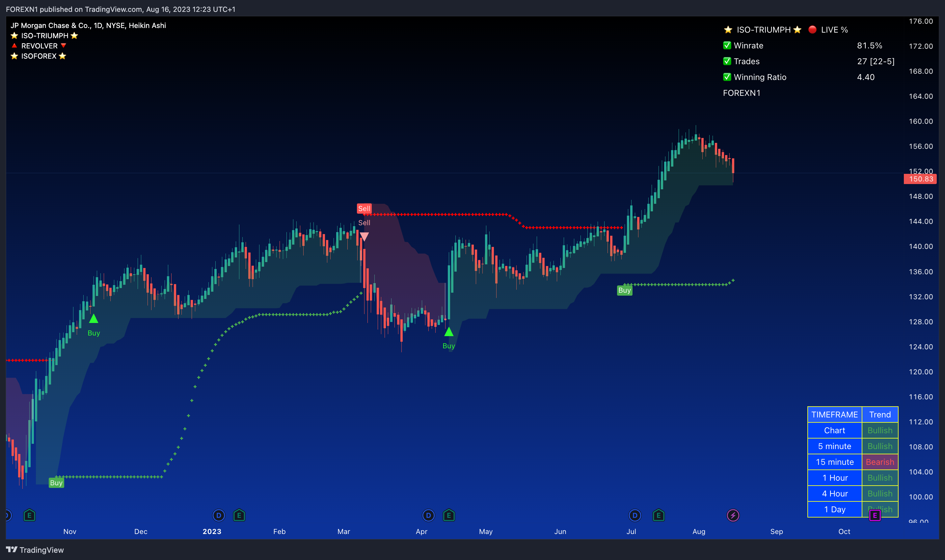Image resolution: width=945 pixels, height=560 pixels.
Task: Click the purple E marker below the trend table
Action: point(875,515)
